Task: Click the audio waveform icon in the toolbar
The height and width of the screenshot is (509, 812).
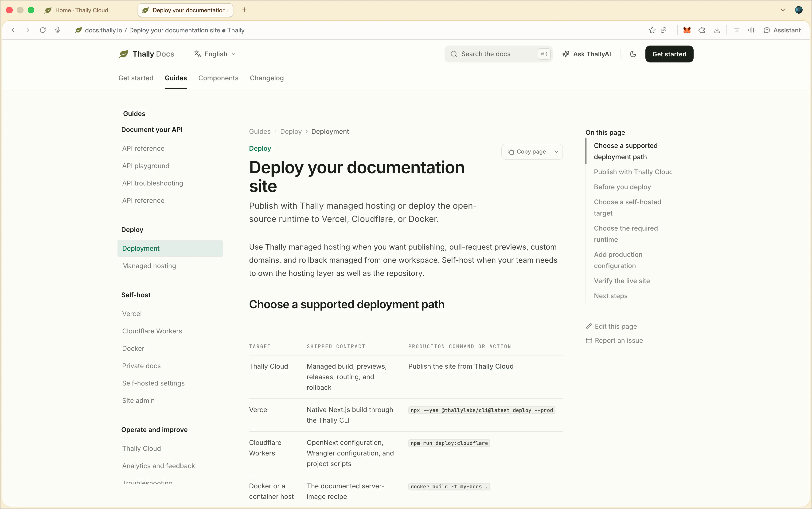Action: [x=752, y=30]
